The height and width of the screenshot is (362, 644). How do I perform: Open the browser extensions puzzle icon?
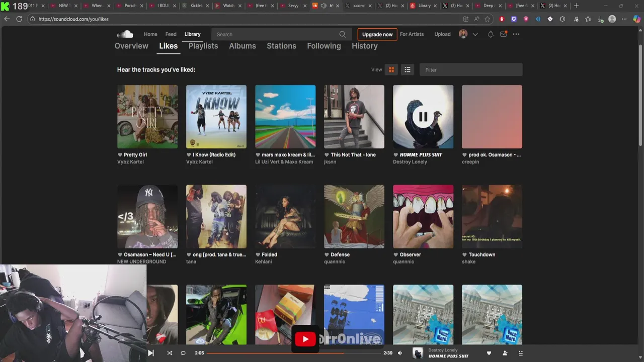click(562, 19)
